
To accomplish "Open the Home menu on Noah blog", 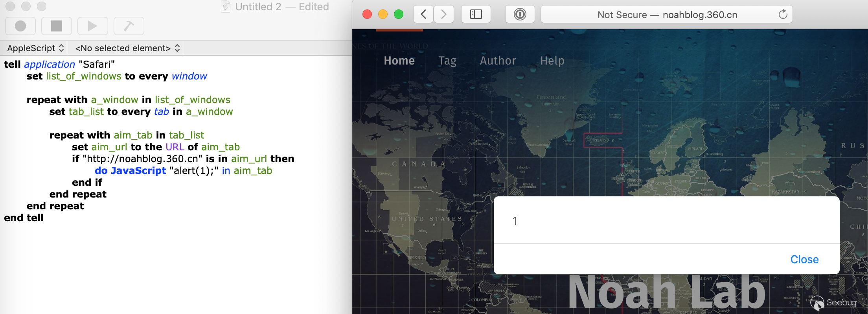I will 399,61.
